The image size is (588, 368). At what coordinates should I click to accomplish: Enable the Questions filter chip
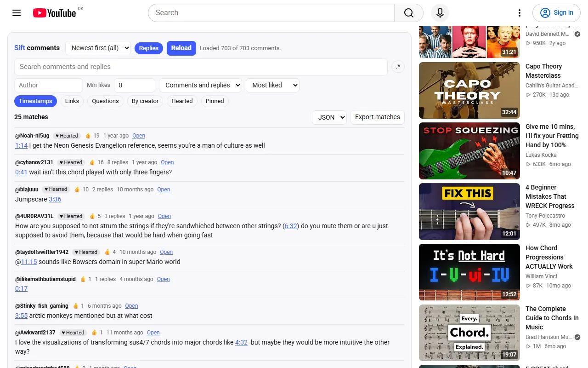point(105,101)
